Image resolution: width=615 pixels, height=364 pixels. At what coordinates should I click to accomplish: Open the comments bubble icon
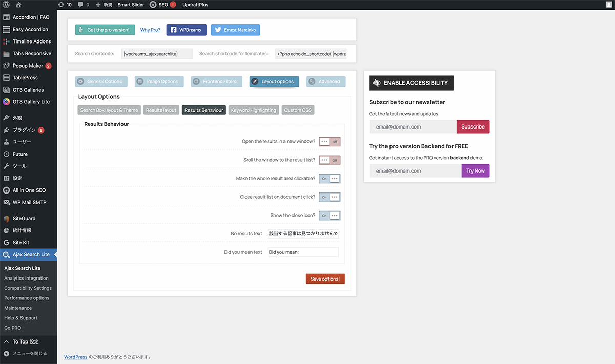tap(83, 5)
